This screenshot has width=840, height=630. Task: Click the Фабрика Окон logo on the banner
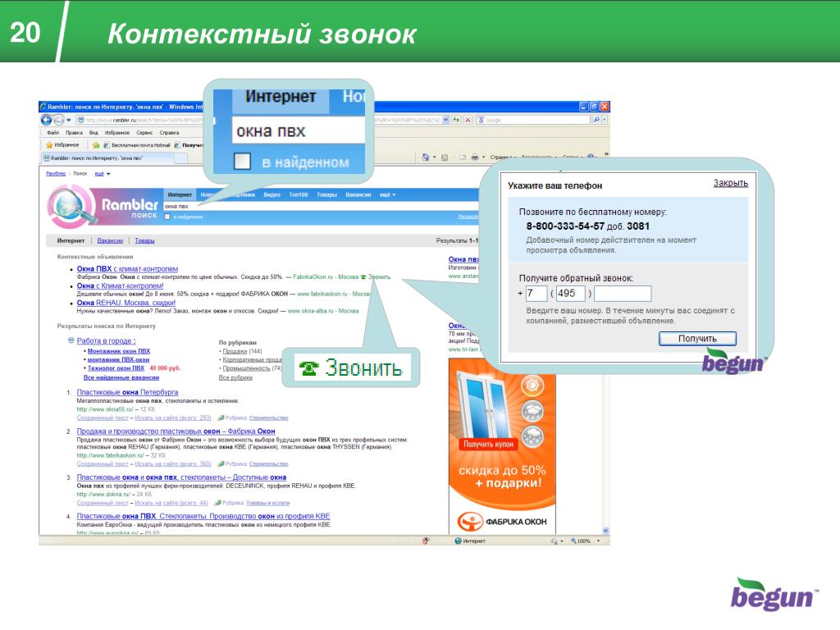point(502,521)
